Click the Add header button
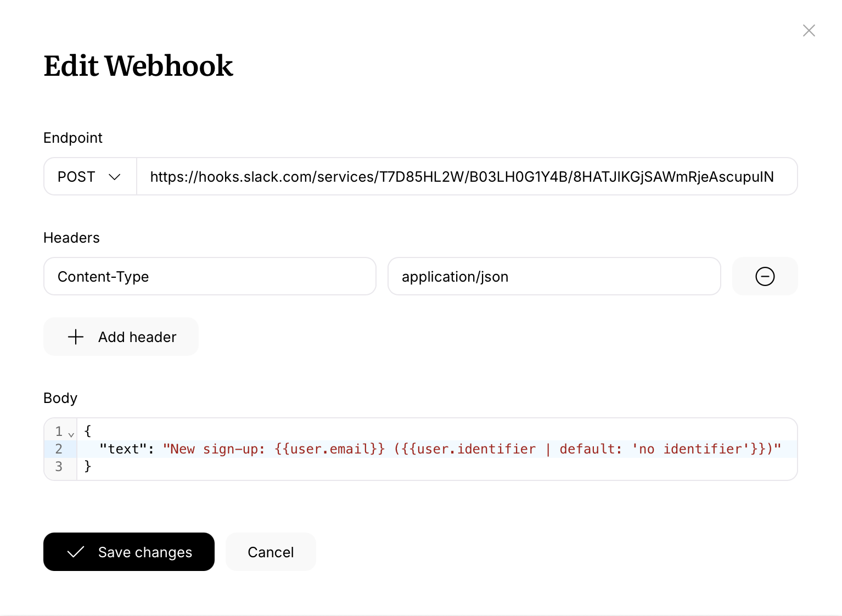This screenshot has width=842, height=616. [x=121, y=337]
